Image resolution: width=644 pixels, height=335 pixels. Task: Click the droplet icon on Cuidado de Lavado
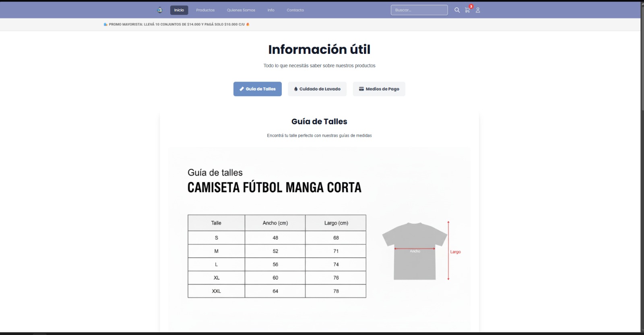(296, 89)
